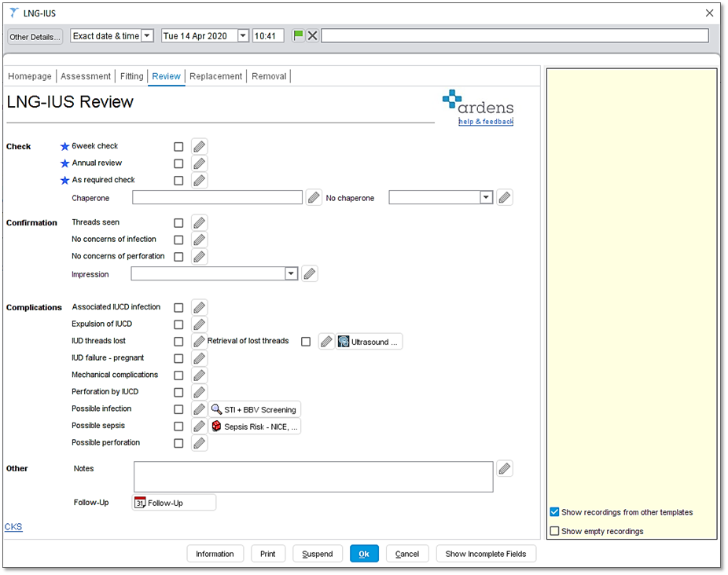Click the pencil icon beside Annual review
Viewport: 728px width, 575px height.
pyautogui.click(x=199, y=163)
